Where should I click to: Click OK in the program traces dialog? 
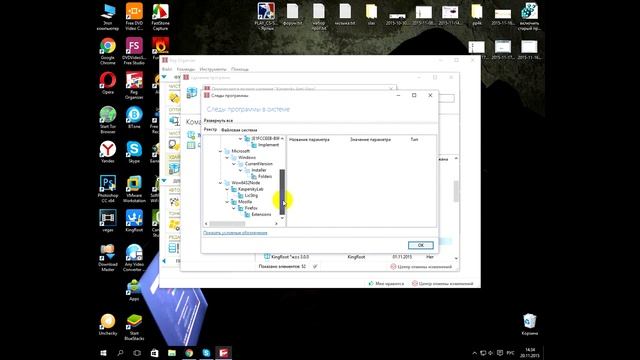420,245
